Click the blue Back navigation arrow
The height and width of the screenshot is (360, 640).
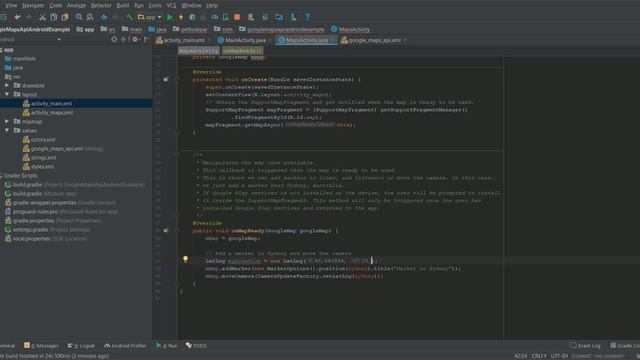click(x=104, y=17)
